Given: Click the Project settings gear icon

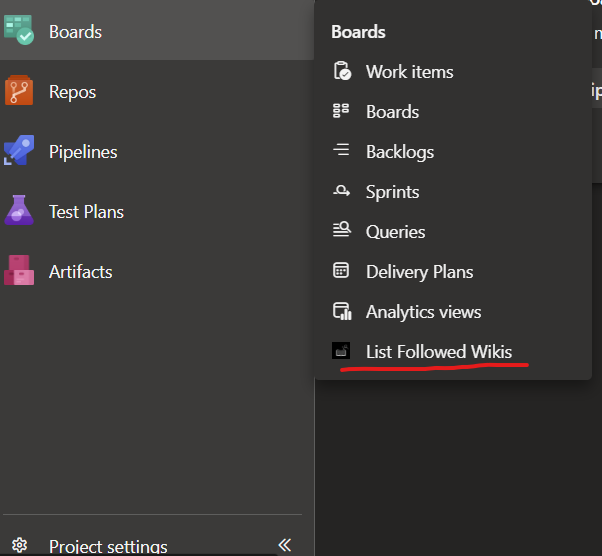Looking at the screenshot, I should click(x=20, y=545).
